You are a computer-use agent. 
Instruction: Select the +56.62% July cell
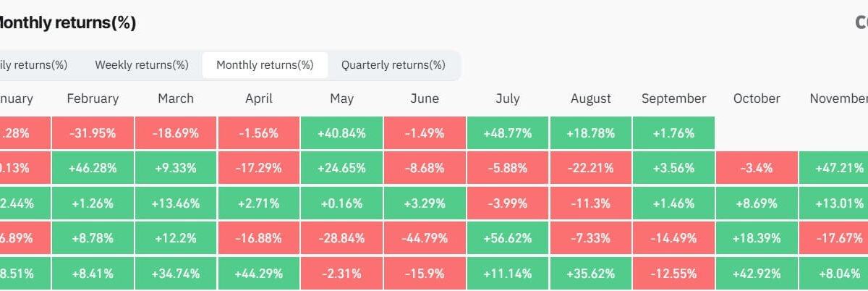click(x=508, y=237)
